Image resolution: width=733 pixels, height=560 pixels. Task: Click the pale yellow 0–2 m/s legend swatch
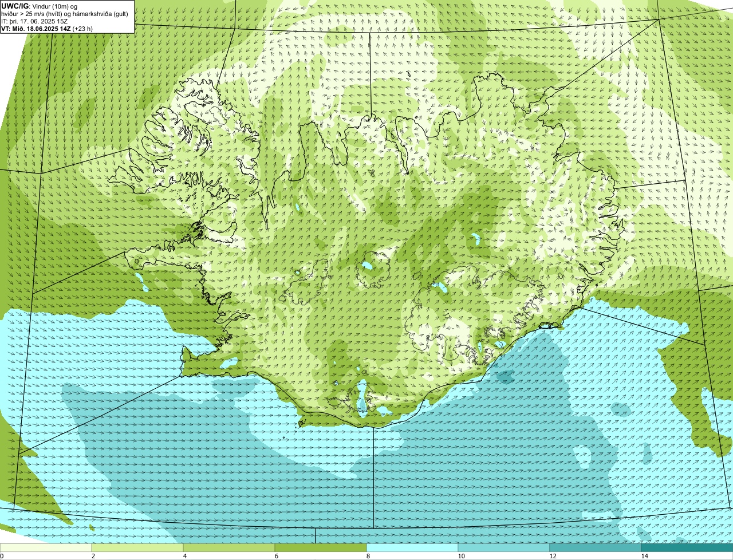[x=46, y=547]
